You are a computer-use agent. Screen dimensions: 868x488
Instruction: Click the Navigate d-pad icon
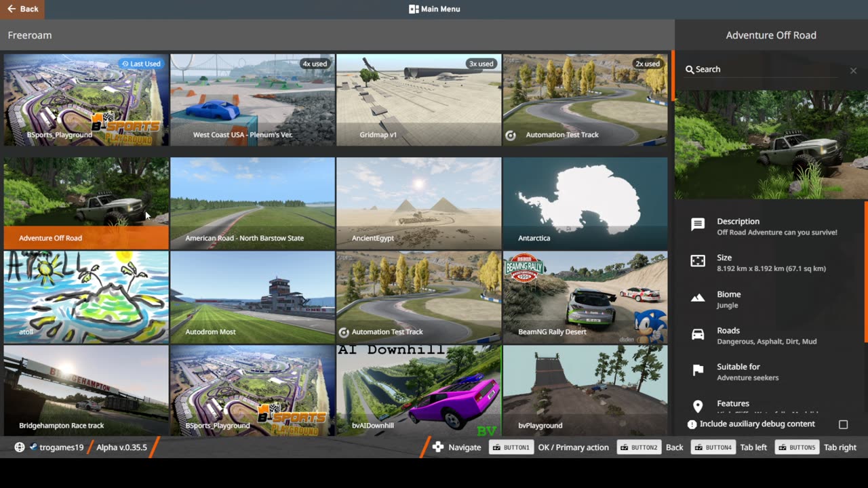(439, 447)
